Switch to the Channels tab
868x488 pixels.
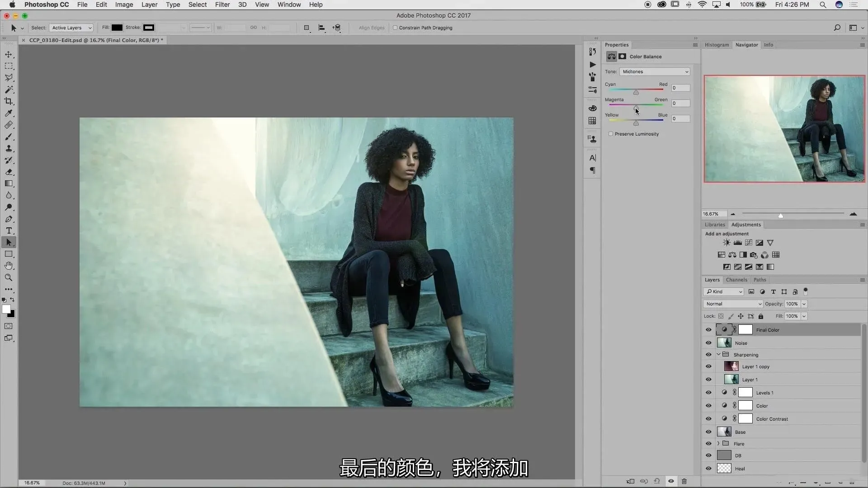click(x=736, y=280)
